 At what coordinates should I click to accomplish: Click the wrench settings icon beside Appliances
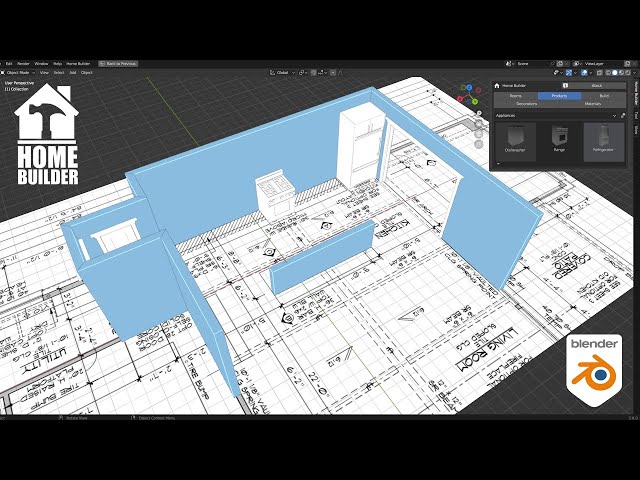[x=622, y=116]
